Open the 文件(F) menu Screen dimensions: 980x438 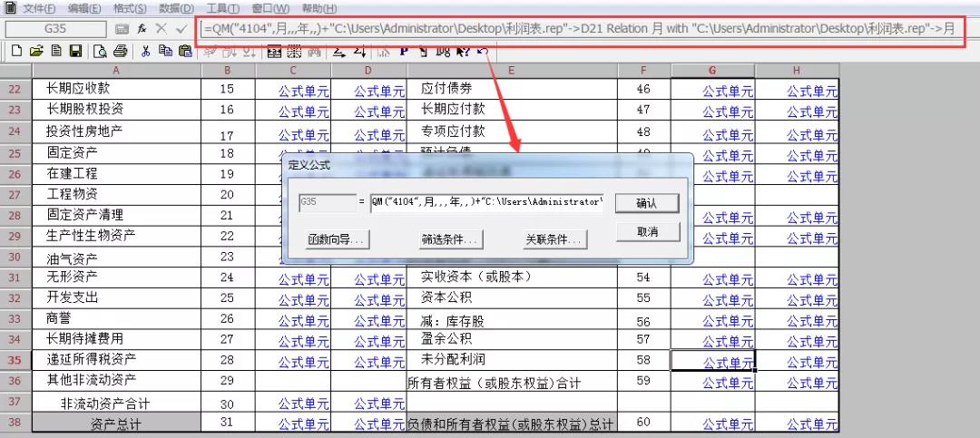39,9
